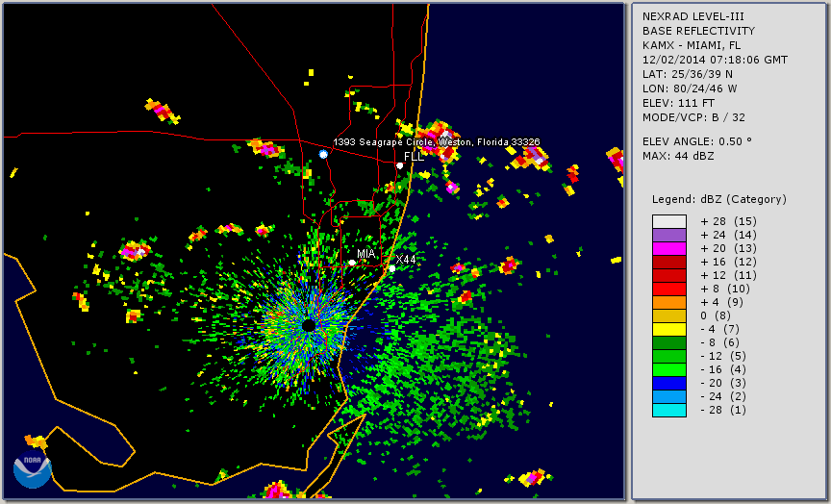Click the BASE REFLECTIVITY product text
The height and width of the screenshot is (504, 831).
(698, 32)
